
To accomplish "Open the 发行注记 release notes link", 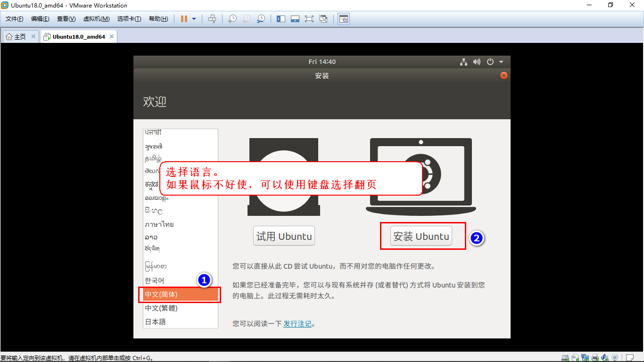I will (297, 324).
